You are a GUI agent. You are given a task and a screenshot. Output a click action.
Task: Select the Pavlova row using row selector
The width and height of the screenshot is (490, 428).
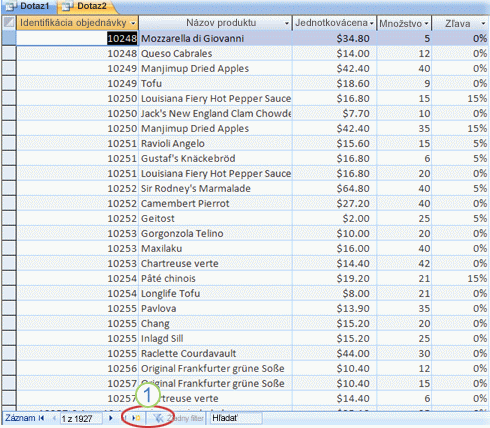(9, 308)
